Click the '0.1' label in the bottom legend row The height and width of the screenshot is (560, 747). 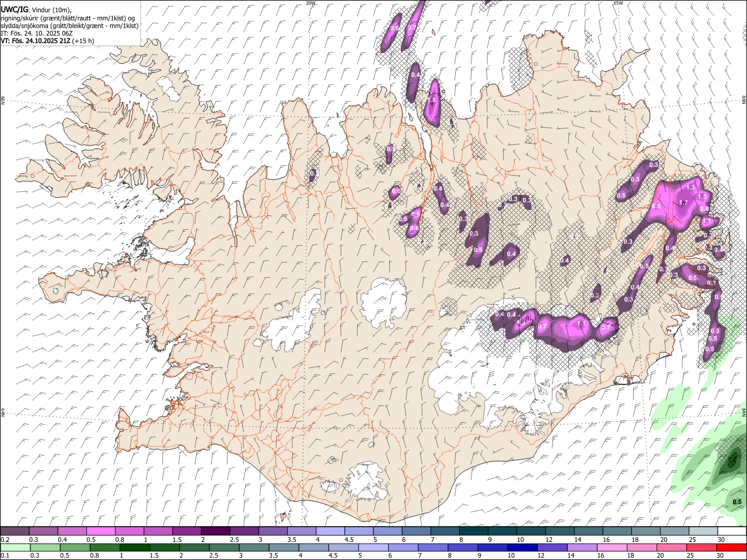5,556
